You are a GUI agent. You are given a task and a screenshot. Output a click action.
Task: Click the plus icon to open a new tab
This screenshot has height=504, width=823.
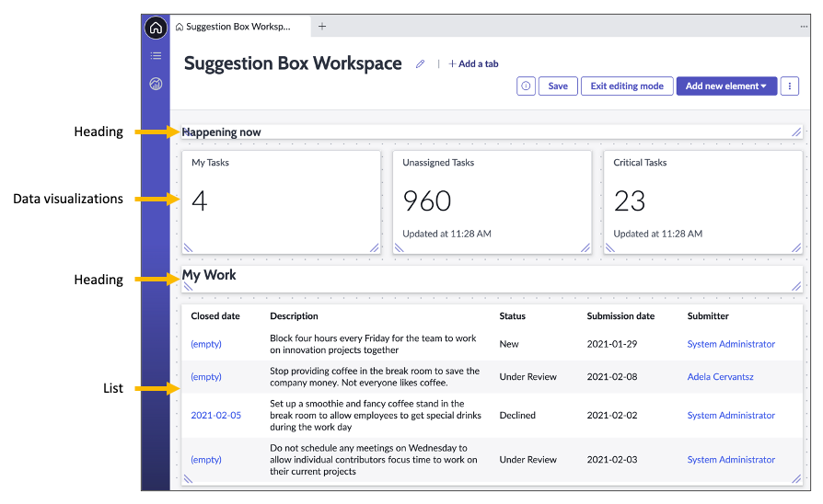click(x=322, y=27)
